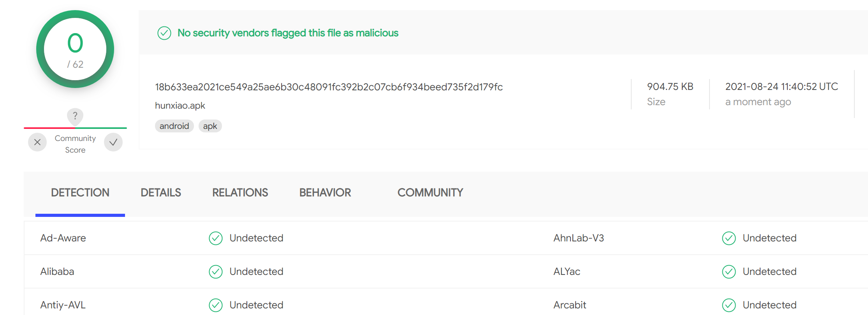Click the community score question mark bubble
Screen dimensions: 868x315
click(x=75, y=116)
